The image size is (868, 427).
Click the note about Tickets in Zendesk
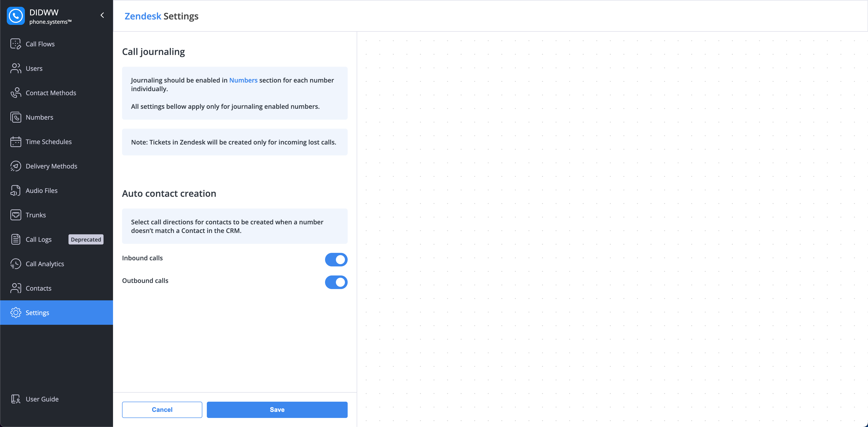pyautogui.click(x=234, y=142)
